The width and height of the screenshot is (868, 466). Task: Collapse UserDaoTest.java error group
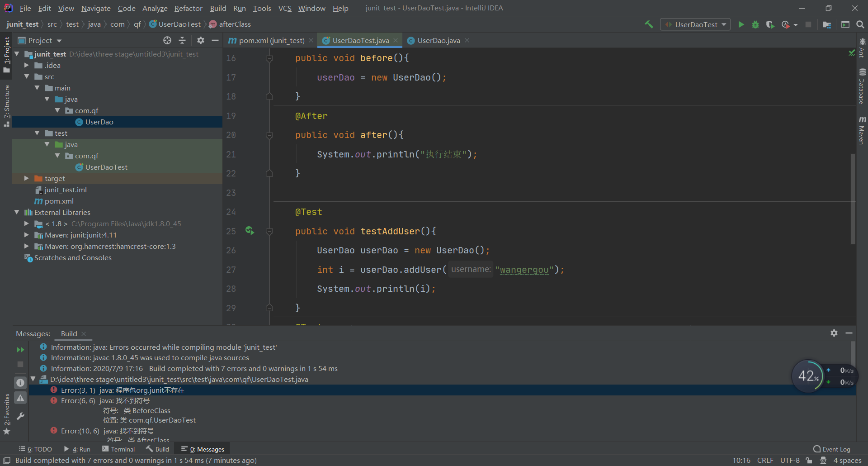[33, 379]
